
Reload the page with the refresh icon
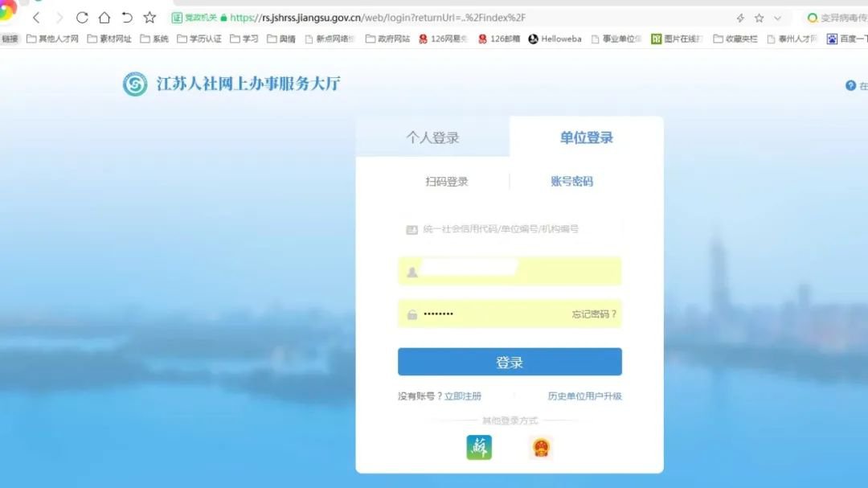(x=82, y=18)
